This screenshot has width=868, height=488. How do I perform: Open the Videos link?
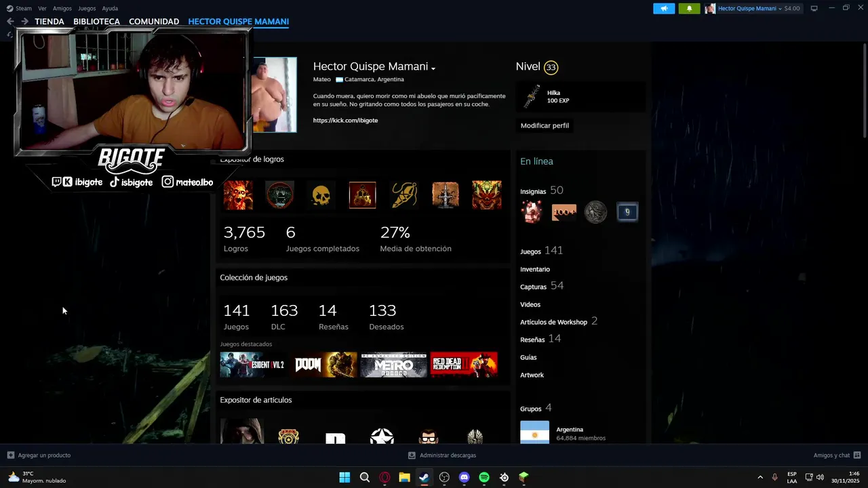click(530, 304)
